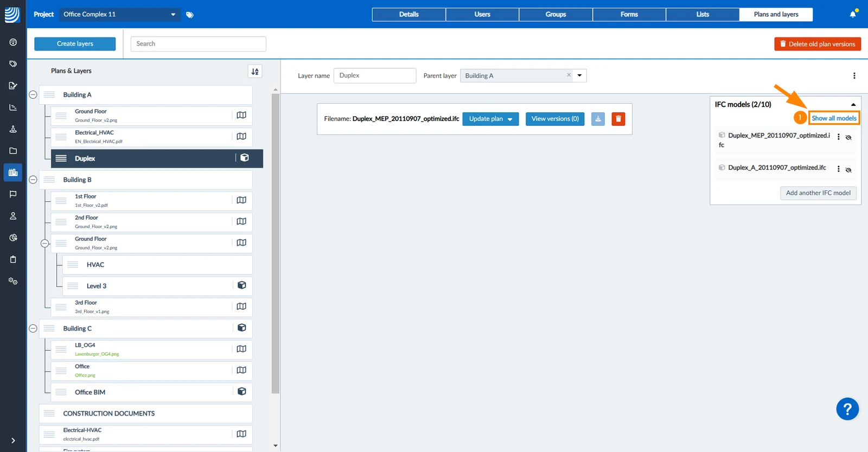868x452 pixels.
Task: Click the map icon for 1st Floor layer
Action: coord(241,200)
